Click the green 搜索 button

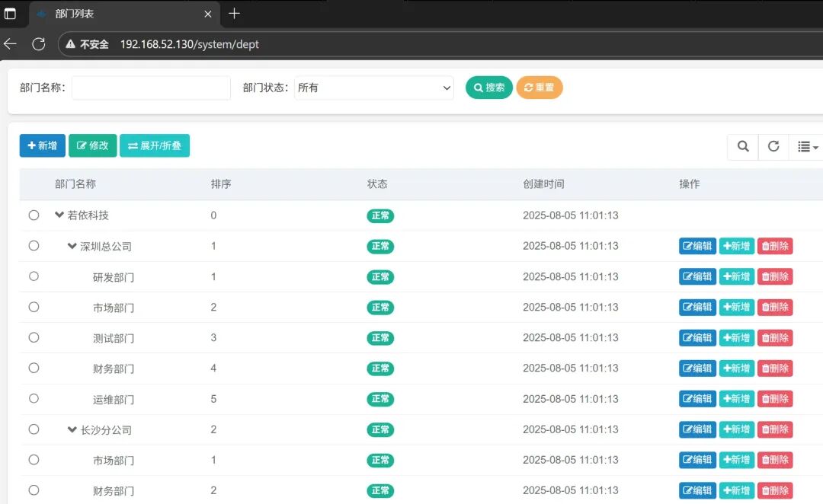(488, 88)
